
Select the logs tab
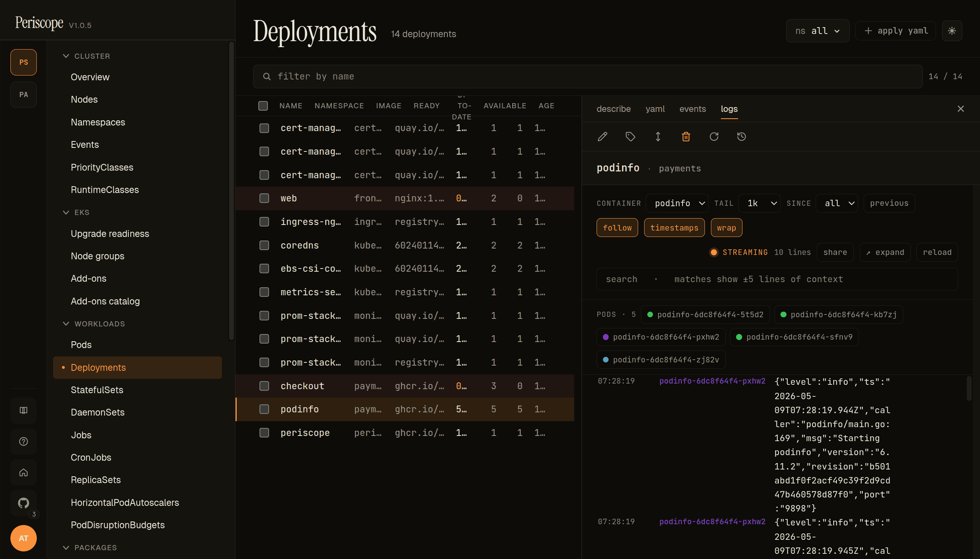[x=729, y=109]
